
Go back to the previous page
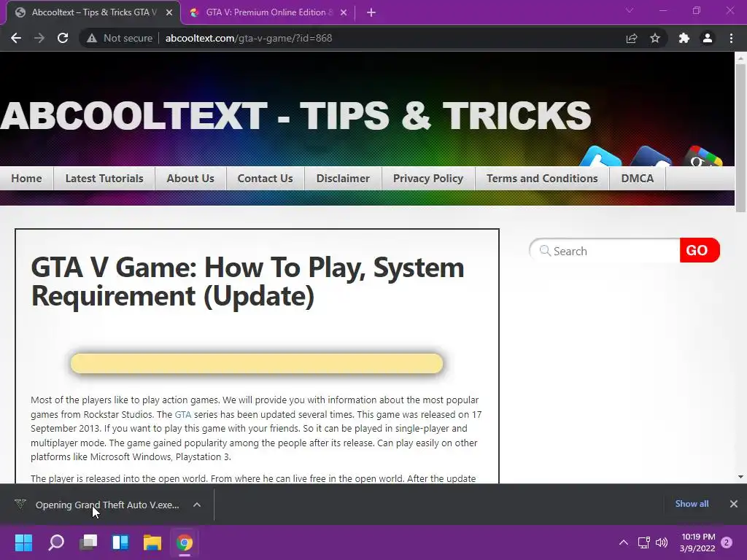16,38
